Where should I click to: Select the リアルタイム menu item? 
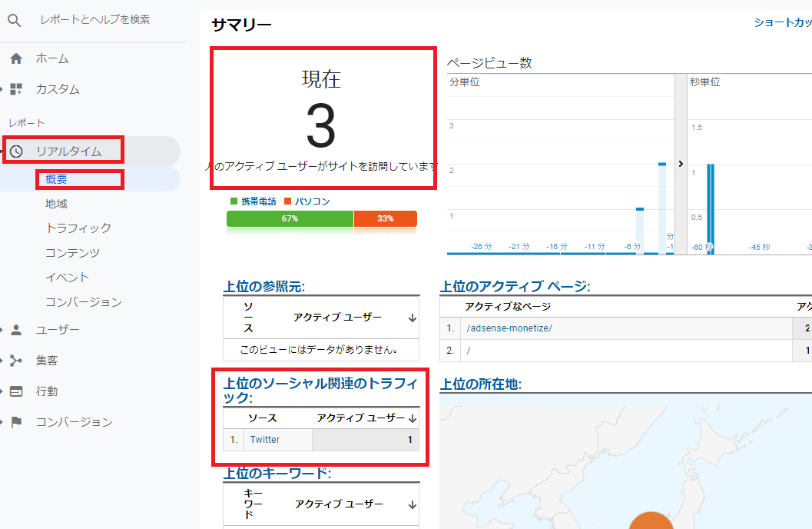pyautogui.click(x=68, y=151)
